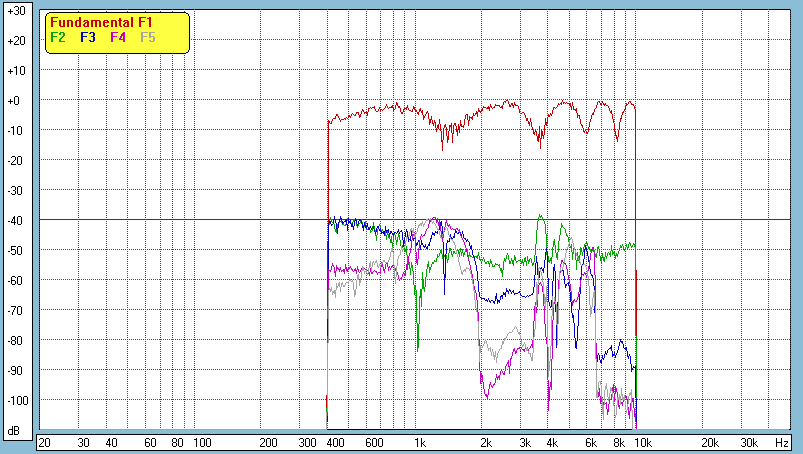Image resolution: width=803 pixels, height=454 pixels.
Task: Click the +30 level axis label
Action: point(15,11)
